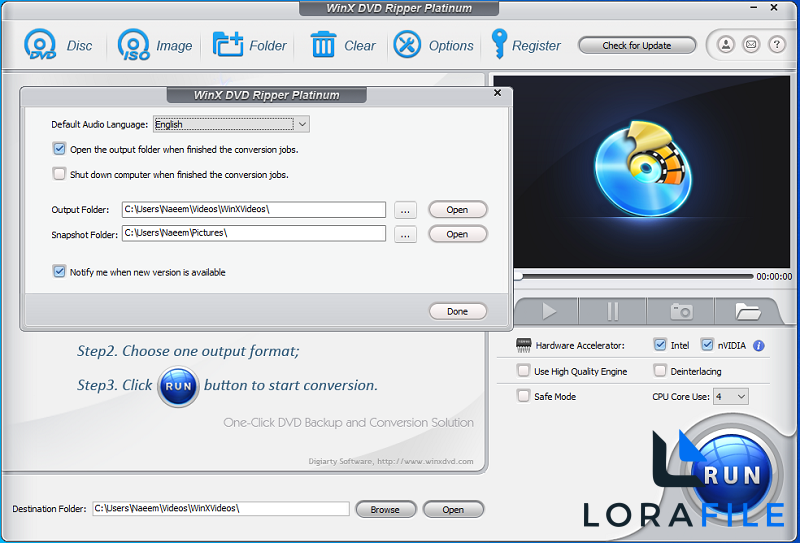
Task: Minimize the WinX DVD Ripper window
Action: click(x=755, y=8)
